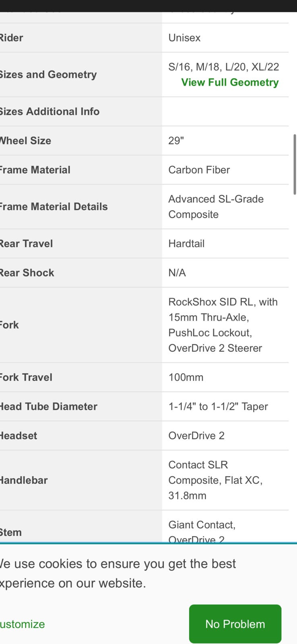Select the Rear Shock row label
Screen dimensions: 297x644
pos(27,272)
